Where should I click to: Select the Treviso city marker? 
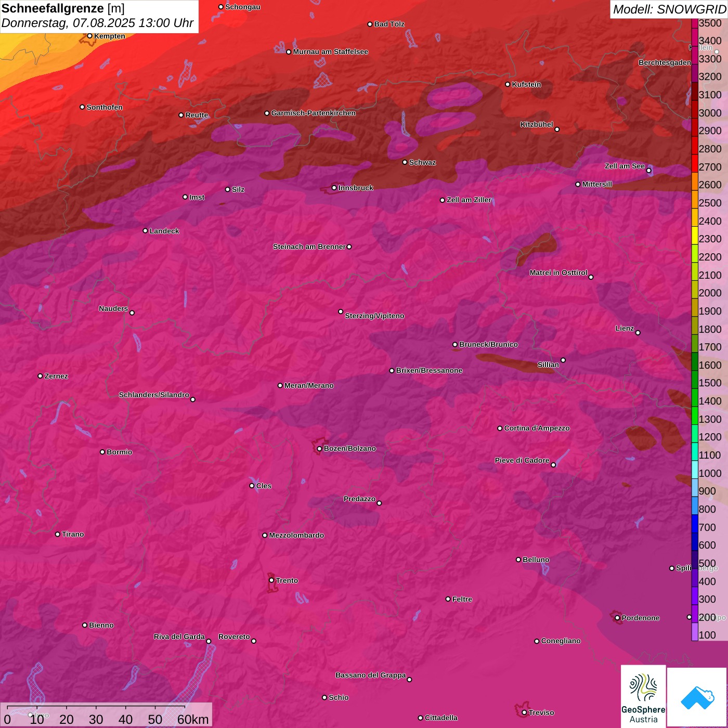pos(524,712)
